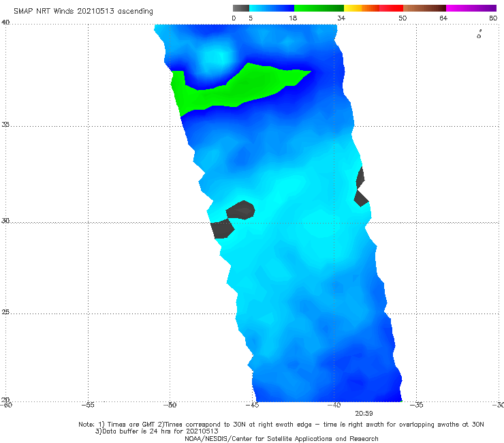The width and height of the screenshot is (504, 443).
Task: Click the note about times being GMT
Action: (281, 425)
